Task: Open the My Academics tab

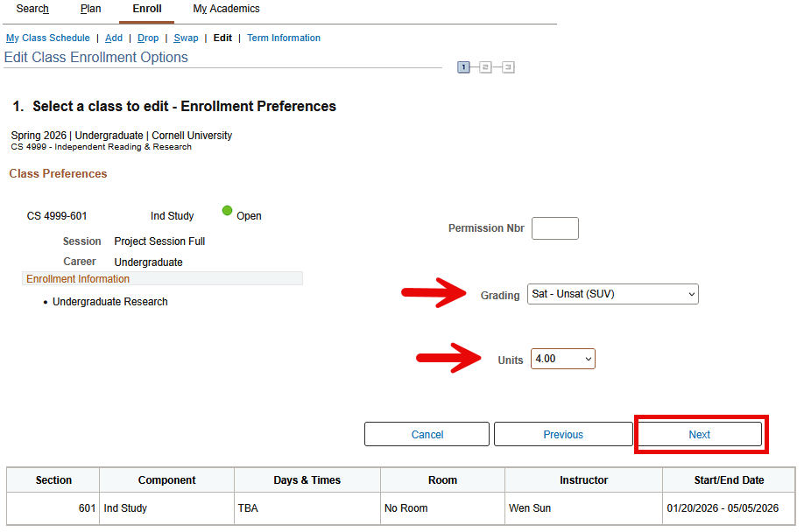Action: [x=226, y=9]
